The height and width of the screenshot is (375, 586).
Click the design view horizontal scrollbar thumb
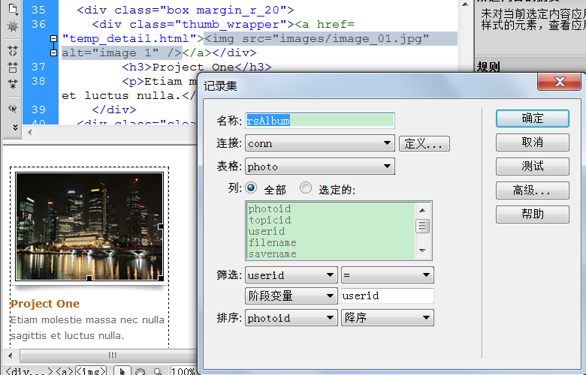pos(108,356)
